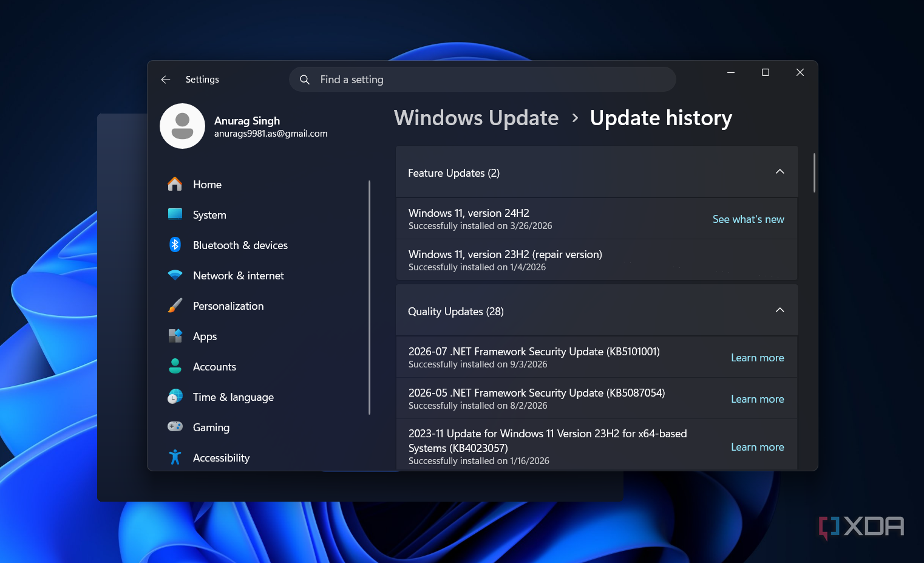Click the user profile avatar
Viewport: 924px width, 563px height.
(182, 126)
